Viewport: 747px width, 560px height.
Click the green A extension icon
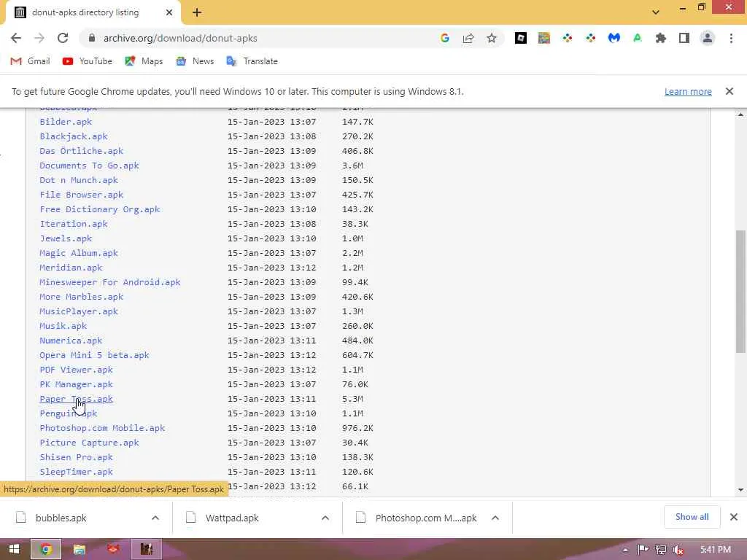coord(638,38)
